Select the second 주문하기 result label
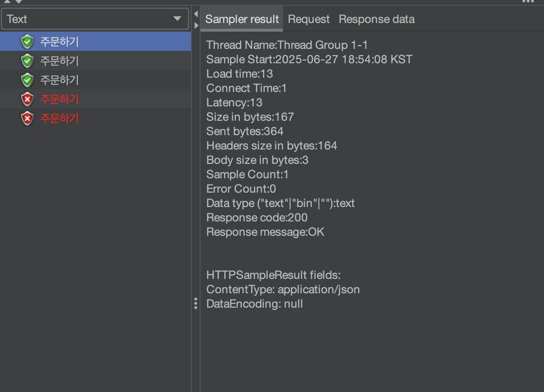Screen dimensions: 544x392 (59, 61)
